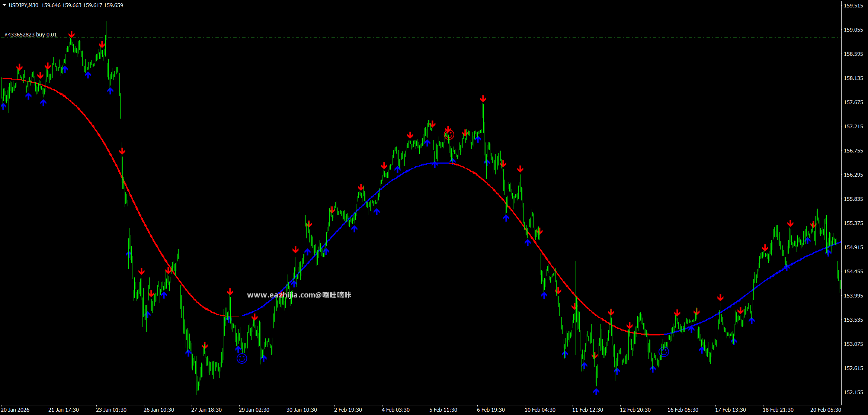Click the blue smiley near 29 Jan 02:30
This screenshot has width=868, height=415.
(x=242, y=358)
